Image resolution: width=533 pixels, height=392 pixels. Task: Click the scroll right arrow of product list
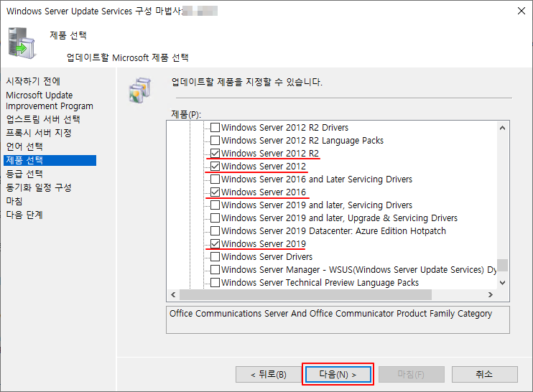click(x=491, y=294)
